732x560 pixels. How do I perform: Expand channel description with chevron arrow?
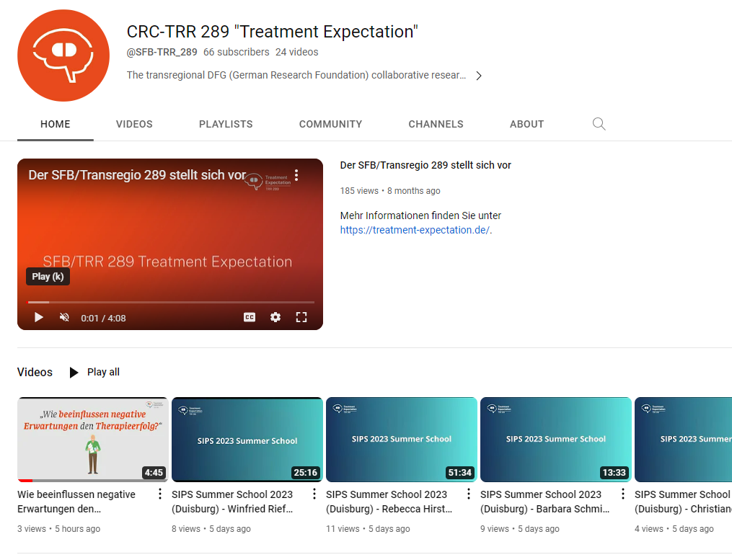tap(478, 76)
